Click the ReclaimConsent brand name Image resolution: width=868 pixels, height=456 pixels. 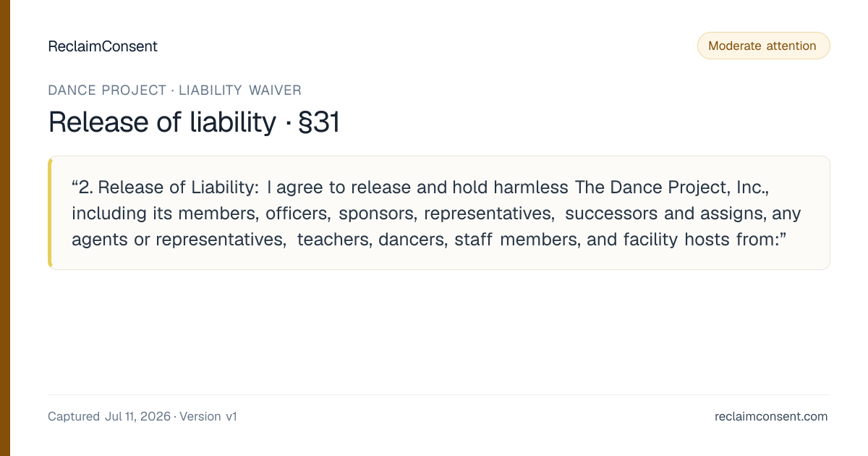point(103,46)
